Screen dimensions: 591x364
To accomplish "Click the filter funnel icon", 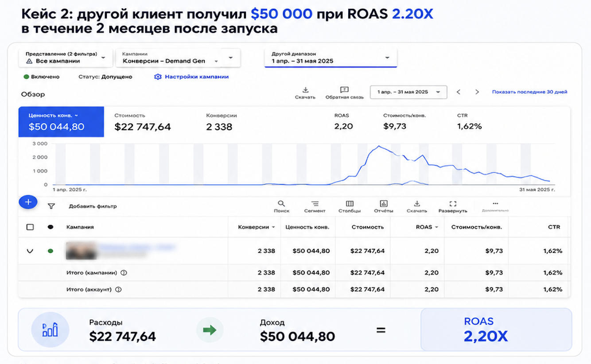I will point(51,206).
